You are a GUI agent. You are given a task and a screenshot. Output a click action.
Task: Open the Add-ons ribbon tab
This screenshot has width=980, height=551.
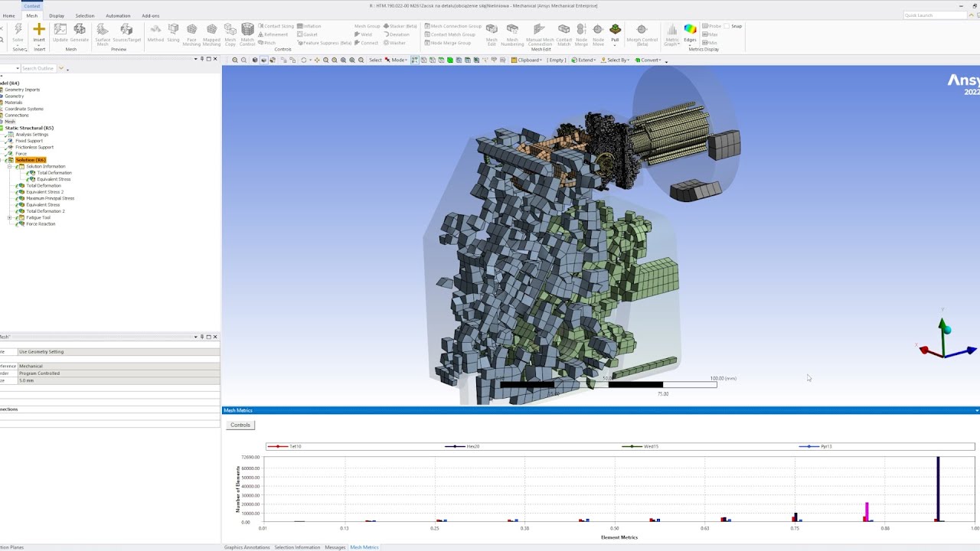coord(151,15)
